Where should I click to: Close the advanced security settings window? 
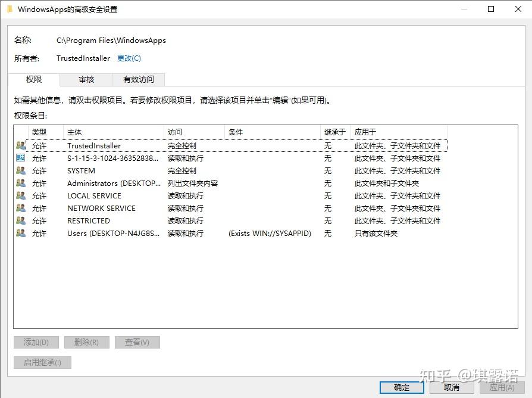(518, 9)
